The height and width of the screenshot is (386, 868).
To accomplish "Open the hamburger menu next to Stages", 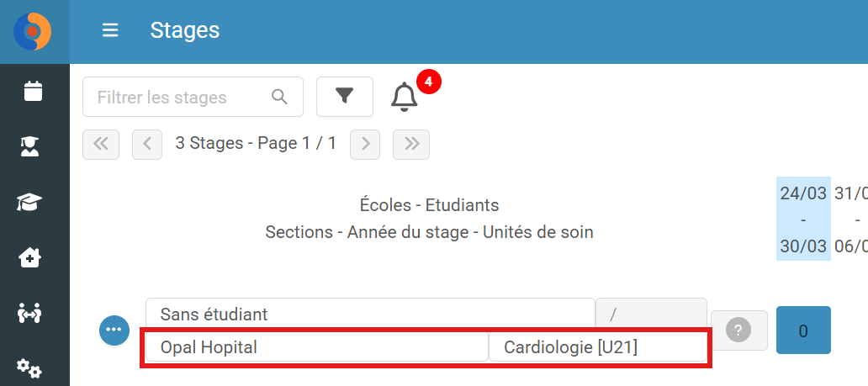I will [110, 30].
